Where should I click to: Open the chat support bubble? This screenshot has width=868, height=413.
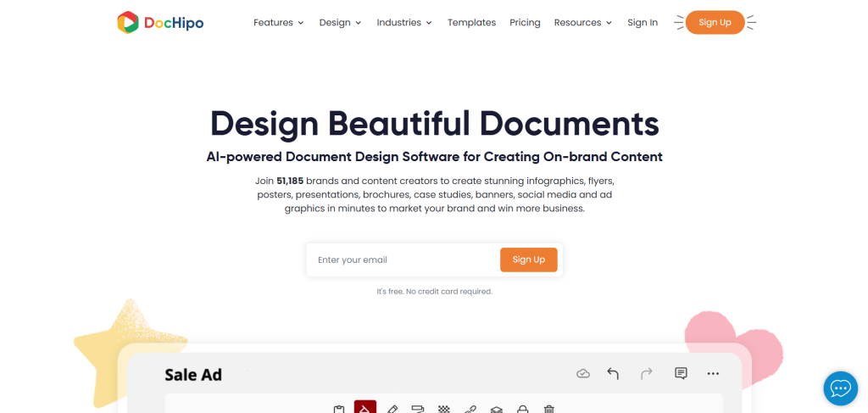pyautogui.click(x=840, y=388)
